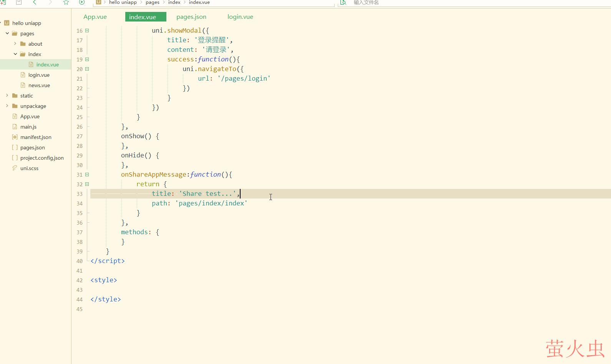
Task: Click the about folder icon
Action: point(23,44)
